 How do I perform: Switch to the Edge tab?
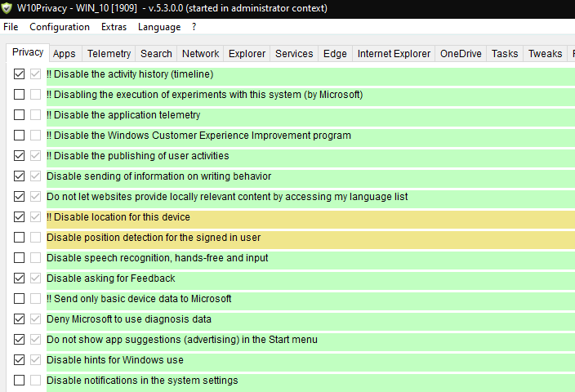coord(335,54)
